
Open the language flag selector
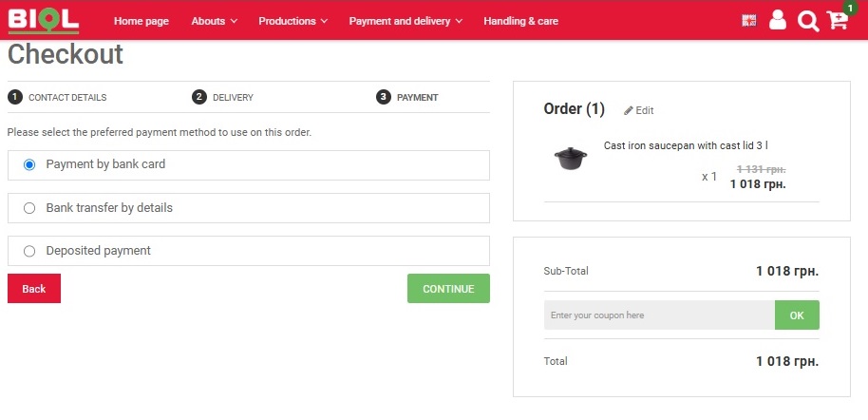click(x=749, y=20)
